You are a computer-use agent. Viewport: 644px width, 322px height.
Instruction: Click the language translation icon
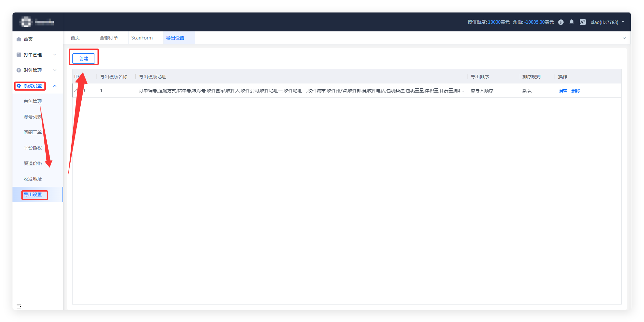coord(582,22)
